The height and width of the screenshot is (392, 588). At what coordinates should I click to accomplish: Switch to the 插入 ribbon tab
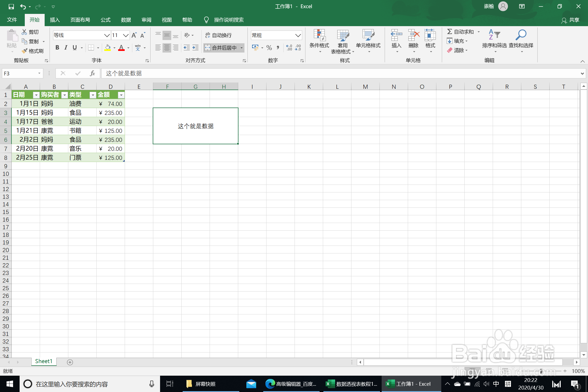[x=54, y=20]
